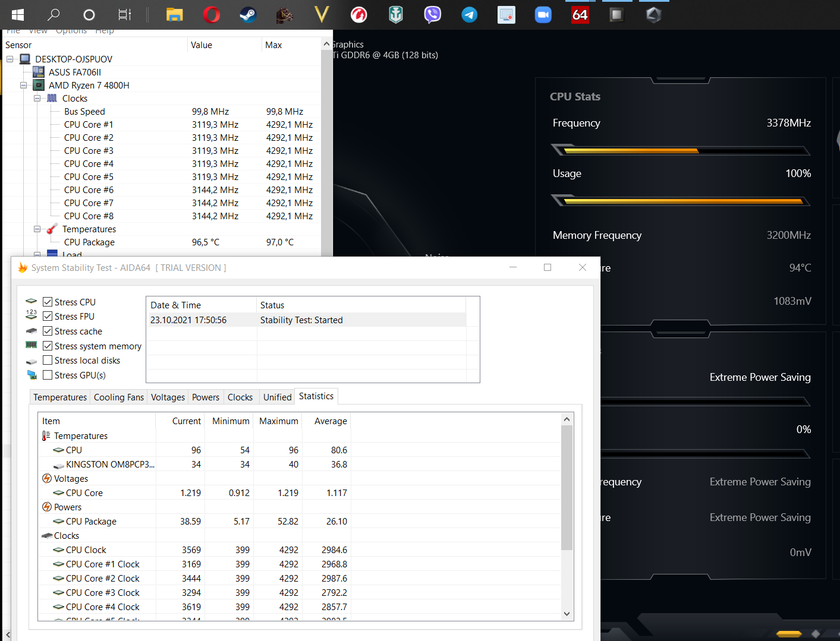
Task: Click Stress local disks drive icon
Action: 32,361
